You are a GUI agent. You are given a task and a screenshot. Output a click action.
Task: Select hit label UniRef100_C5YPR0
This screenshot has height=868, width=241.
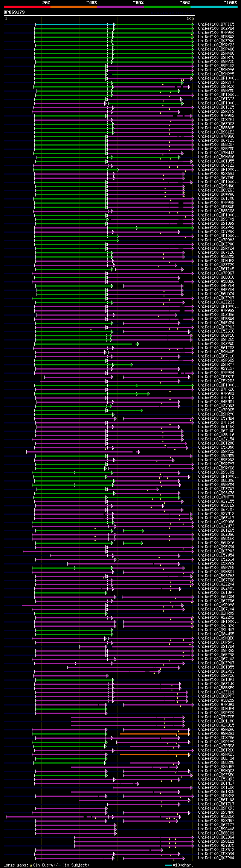pos(216,232)
